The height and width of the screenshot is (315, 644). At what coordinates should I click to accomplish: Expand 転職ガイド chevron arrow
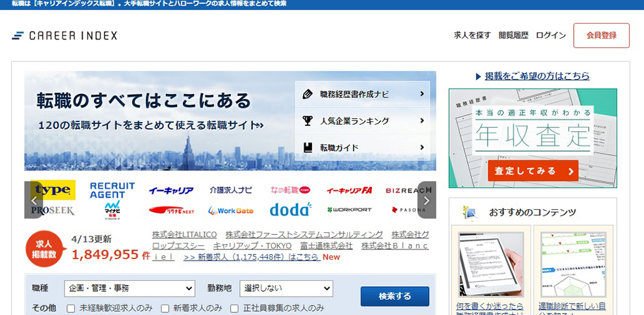coord(422,147)
